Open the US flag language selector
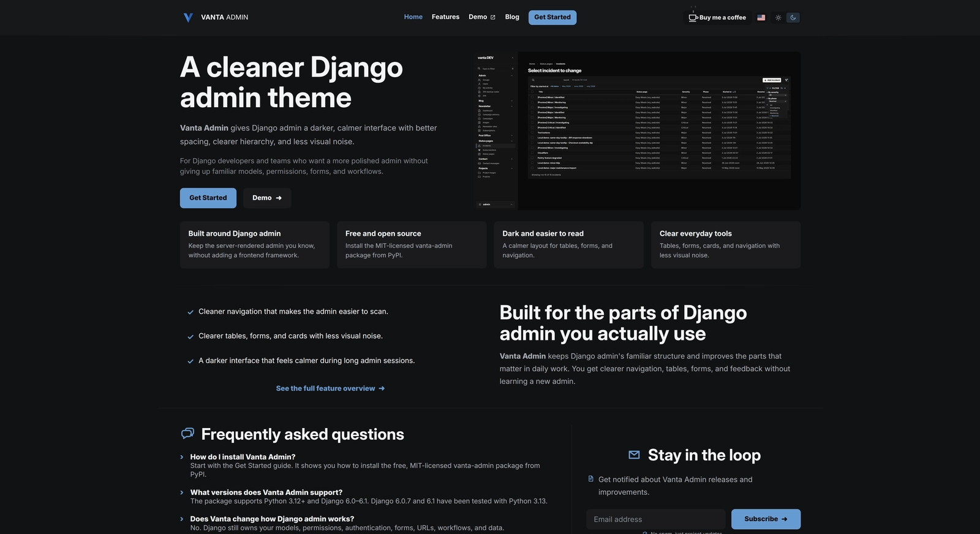Image resolution: width=980 pixels, height=534 pixels. pyautogui.click(x=761, y=18)
